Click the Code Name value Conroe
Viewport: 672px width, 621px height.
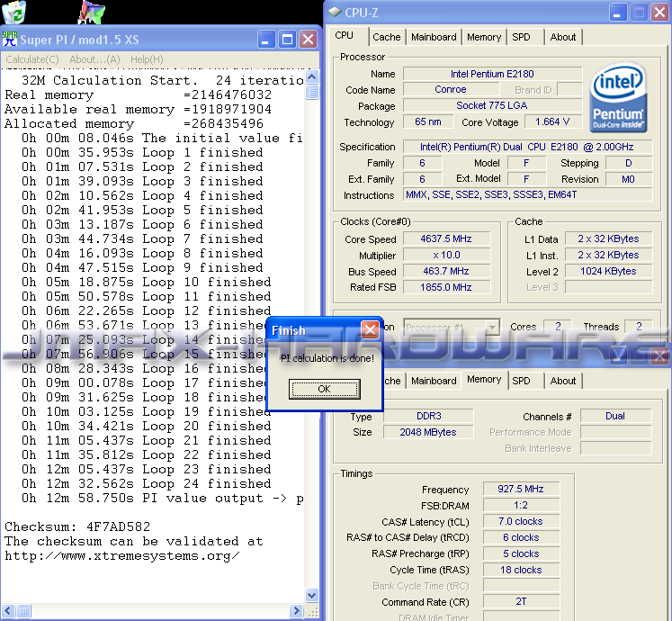(451, 89)
